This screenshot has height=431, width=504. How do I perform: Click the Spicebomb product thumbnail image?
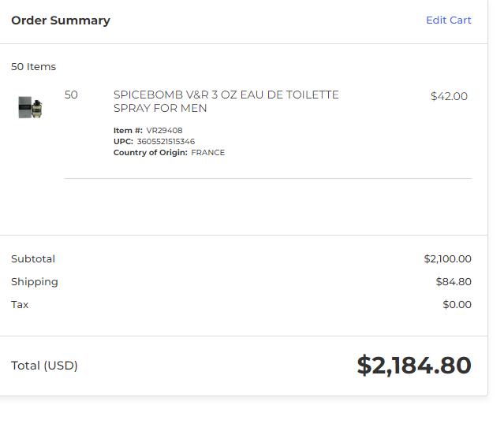click(30, 107)
